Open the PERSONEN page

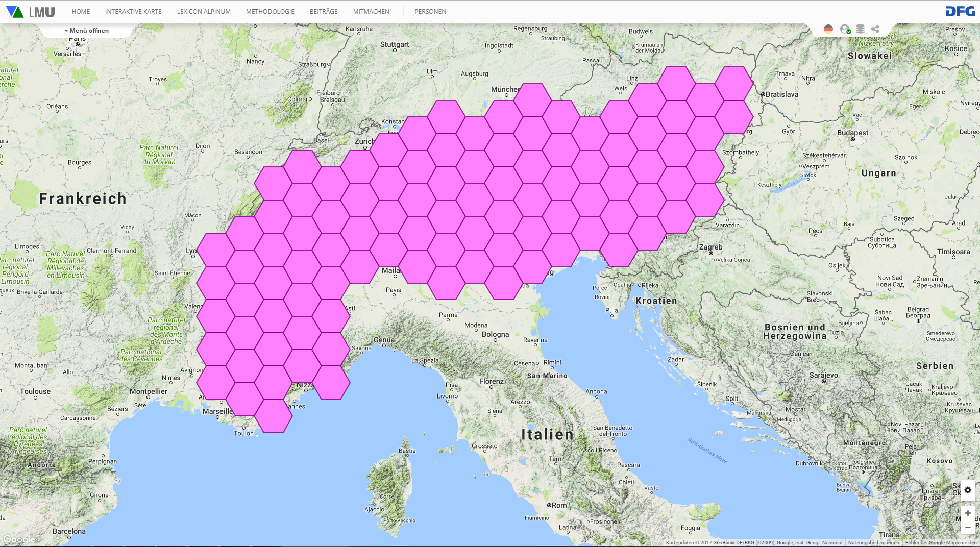[430, 12]
